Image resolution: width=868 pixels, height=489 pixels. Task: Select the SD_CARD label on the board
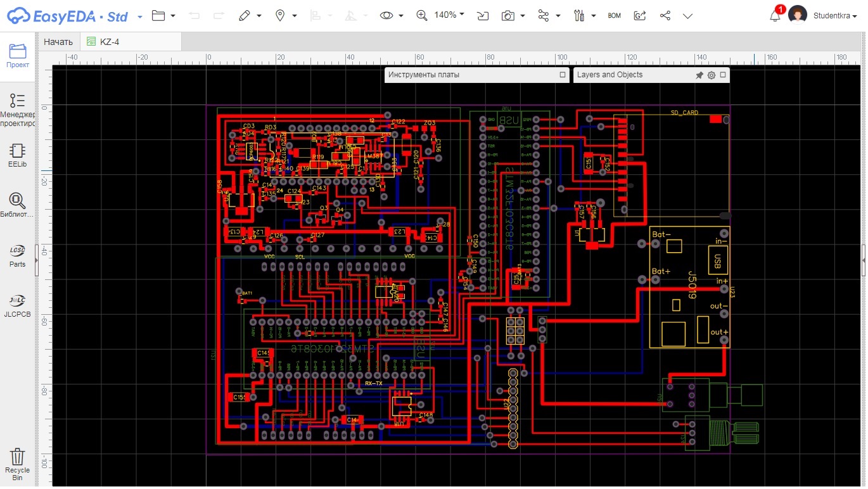pos(684,113)
